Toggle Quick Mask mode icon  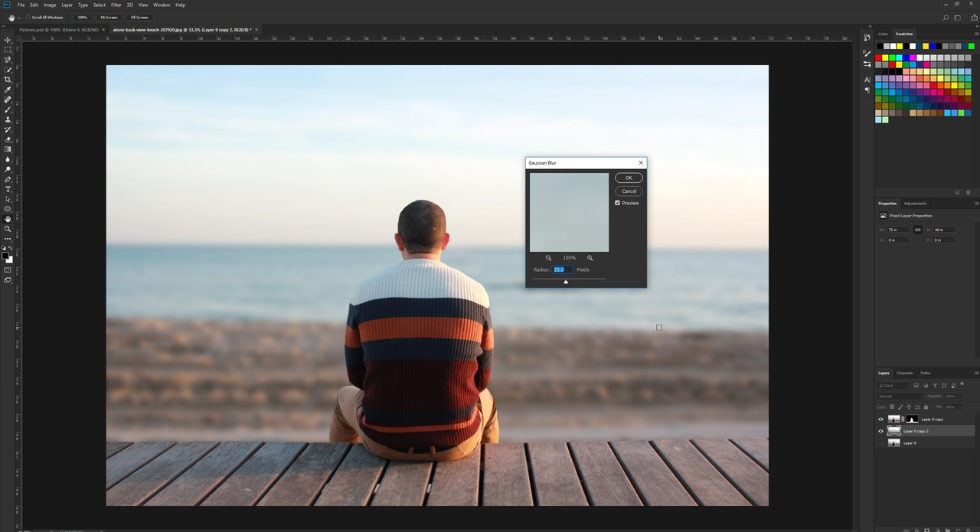(8, 270)
